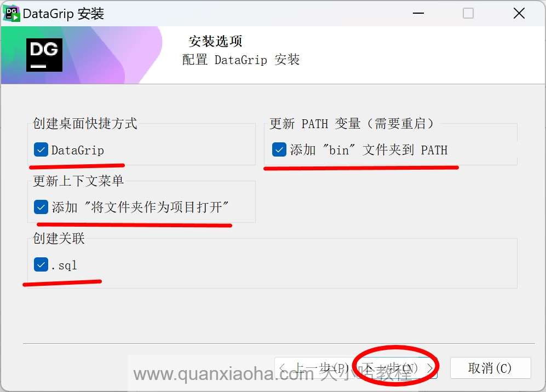Click the .sql association label text
Viewport: 546px width, 392px height.
64,266
